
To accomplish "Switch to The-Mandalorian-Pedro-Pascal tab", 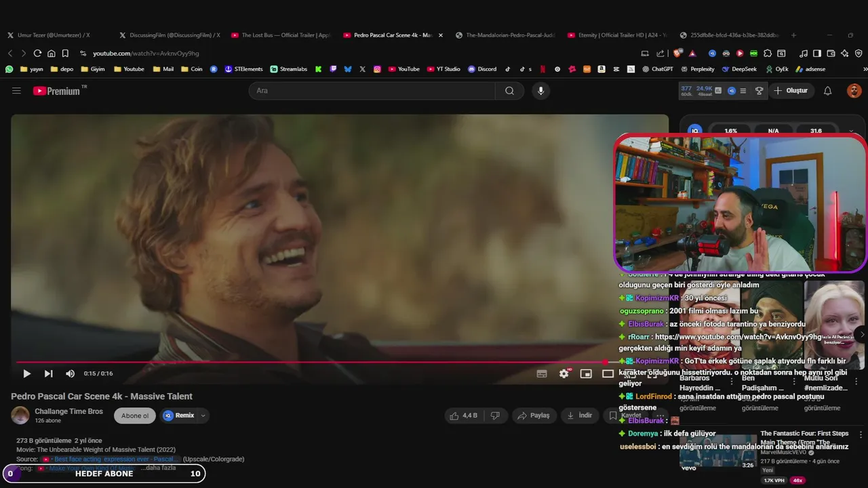I will pyautogui.click(x=505, y=35).
